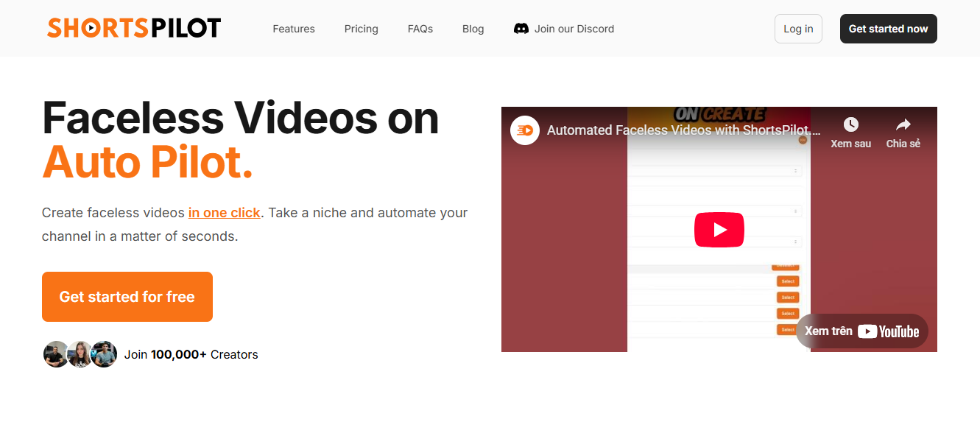Click the Chia sẻ share arrow icon
Image resolution: width=980 pixels, height=447 pixels.
903,124
